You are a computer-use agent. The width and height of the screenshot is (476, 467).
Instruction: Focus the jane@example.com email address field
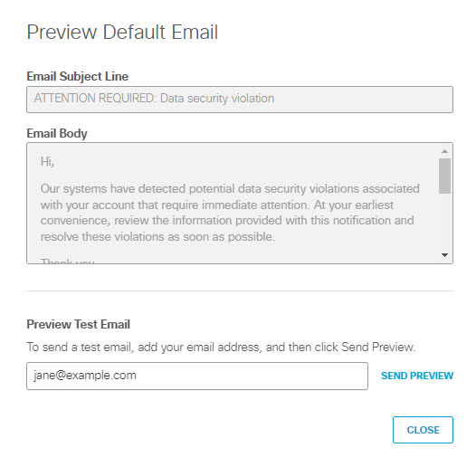click(197, 376)
